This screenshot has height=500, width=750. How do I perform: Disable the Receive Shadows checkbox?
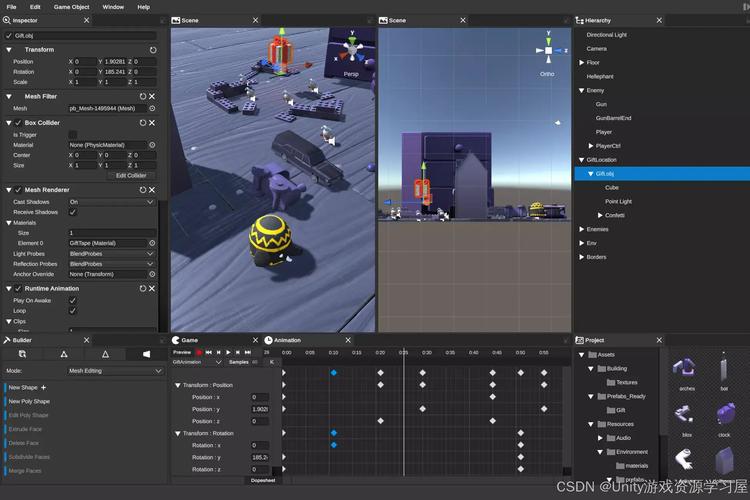pyautogui.click(x=72, y=212)
